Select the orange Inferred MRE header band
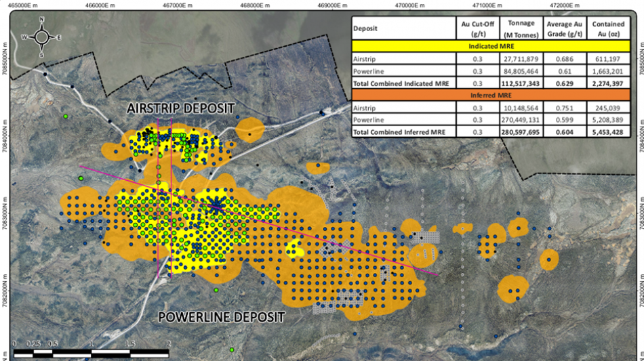 click(491, 95)
